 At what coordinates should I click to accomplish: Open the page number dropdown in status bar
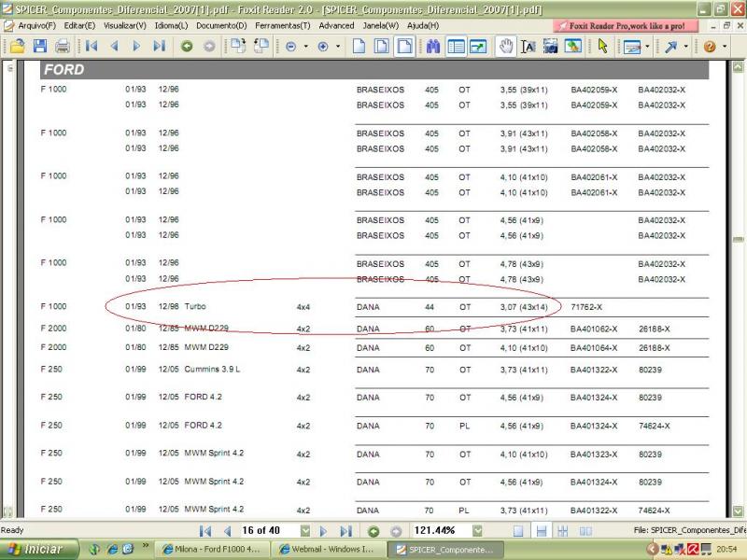pos(305,530)
